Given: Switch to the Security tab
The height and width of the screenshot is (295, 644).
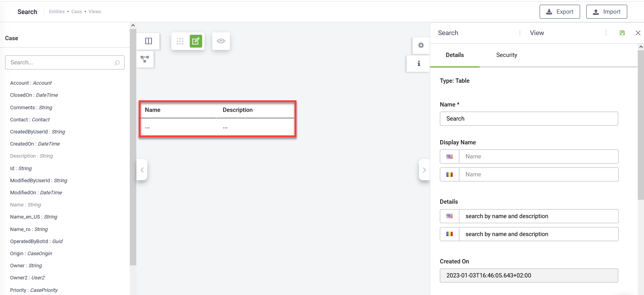Looking at the screenshot, I should (506, 55).
